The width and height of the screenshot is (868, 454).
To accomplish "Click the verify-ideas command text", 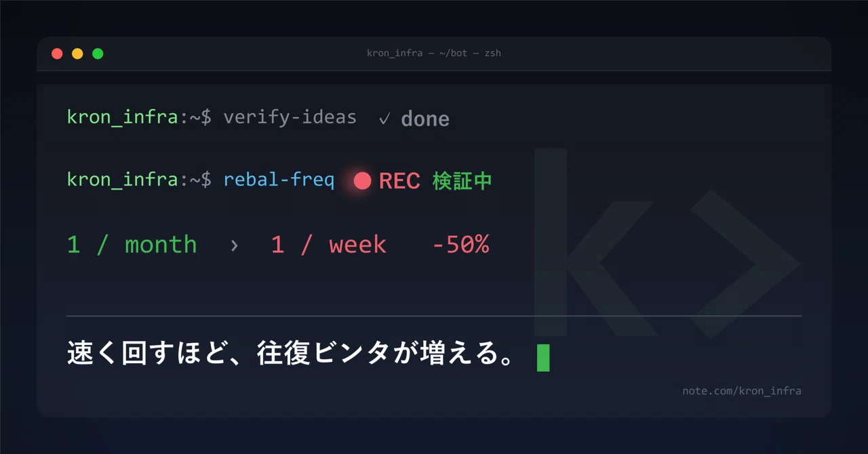I will pos(290,117).
